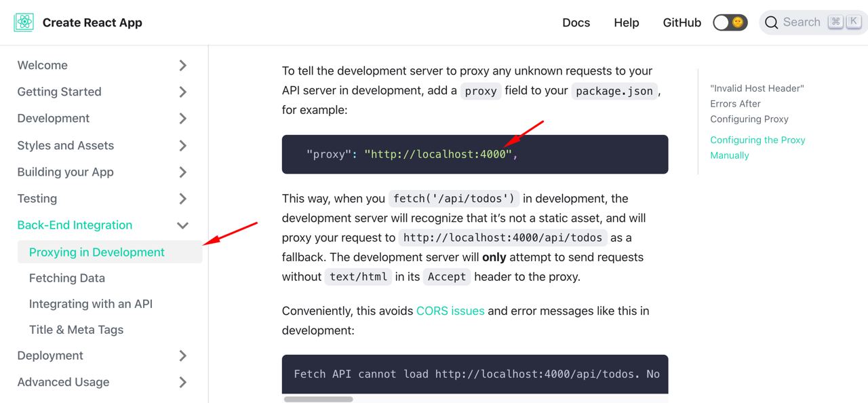The height and width of the screenshot is (403, 868).
Task: Expand the Development section chevron
Action: click(182, 118)
